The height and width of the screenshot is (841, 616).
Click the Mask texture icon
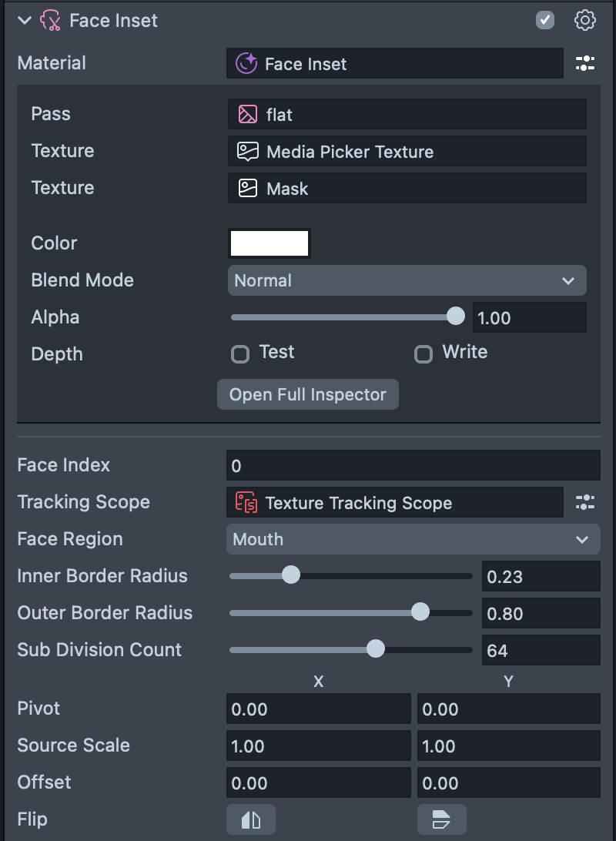coord(247,189)
